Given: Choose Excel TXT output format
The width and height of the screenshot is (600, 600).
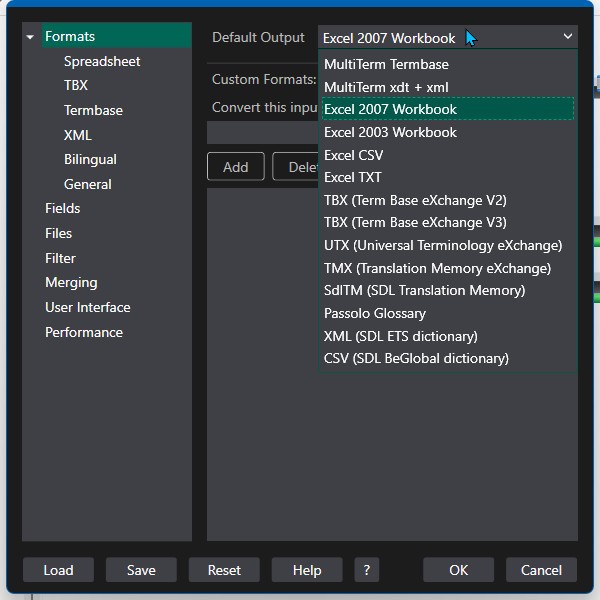Looking at the screenshot, I should pyautogui.click(x=447, y=177).
